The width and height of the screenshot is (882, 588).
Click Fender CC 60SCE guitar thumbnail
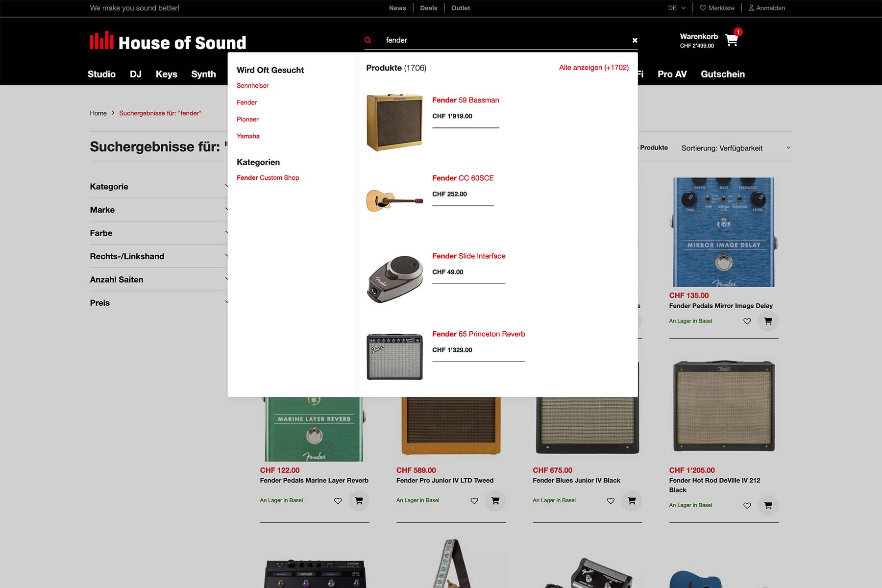coord(394,200)
